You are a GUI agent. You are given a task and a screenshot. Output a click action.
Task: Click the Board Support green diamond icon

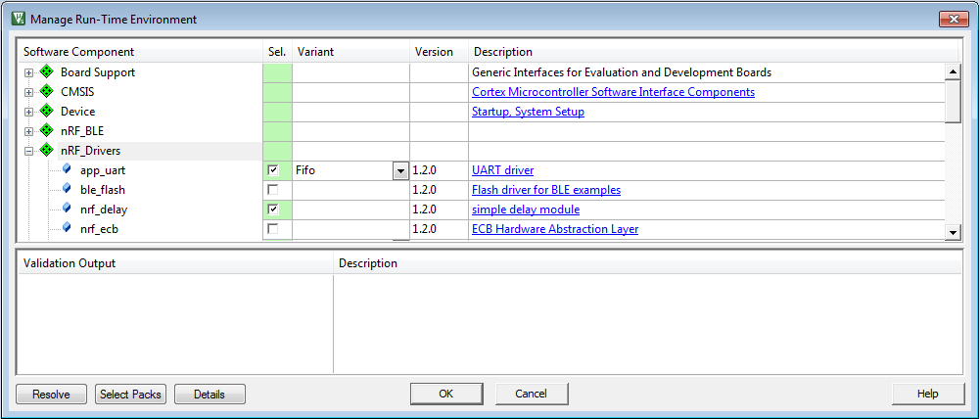[46, 71]
